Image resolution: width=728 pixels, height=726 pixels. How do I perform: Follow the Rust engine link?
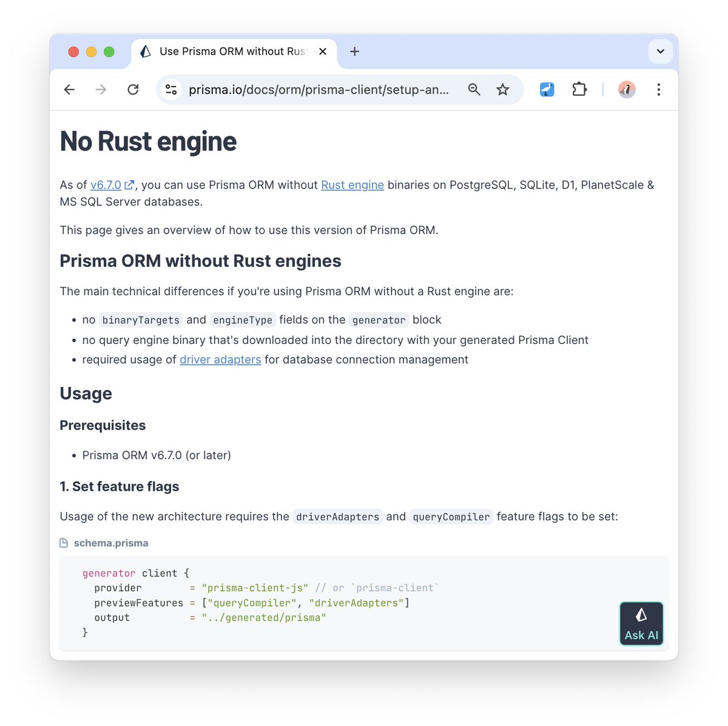[x=352, y=185]
